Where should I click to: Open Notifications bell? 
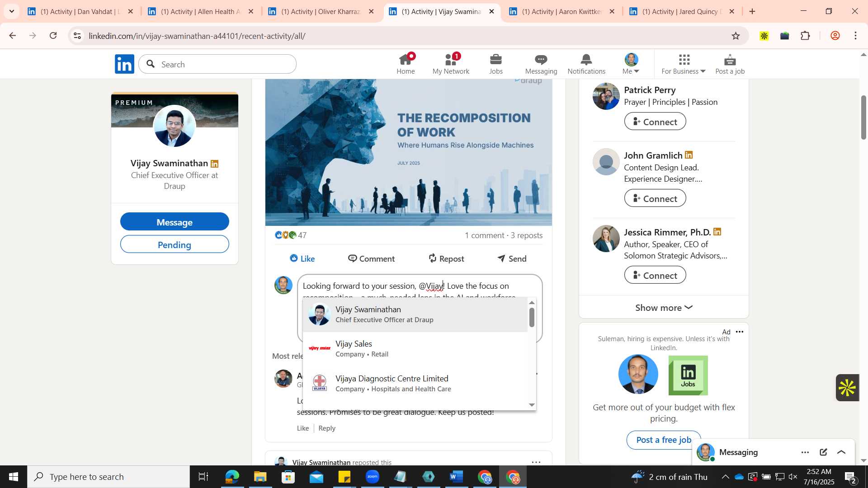586,64
